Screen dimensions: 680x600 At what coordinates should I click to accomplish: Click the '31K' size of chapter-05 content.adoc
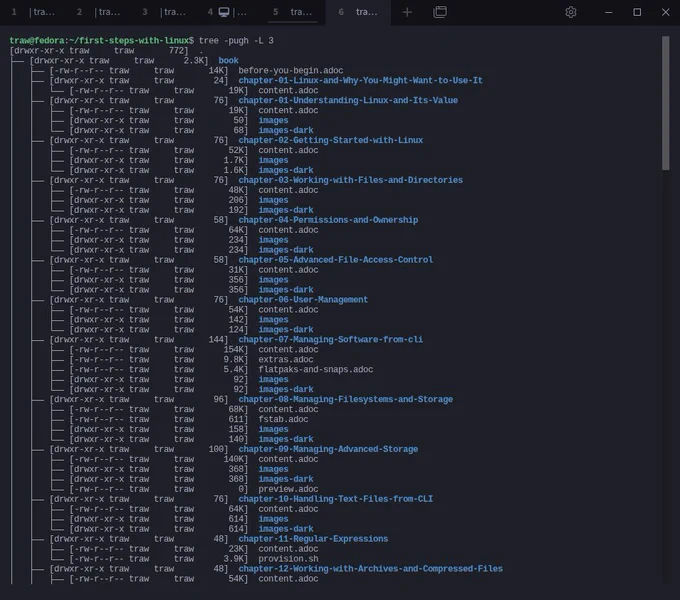(236, 270)
